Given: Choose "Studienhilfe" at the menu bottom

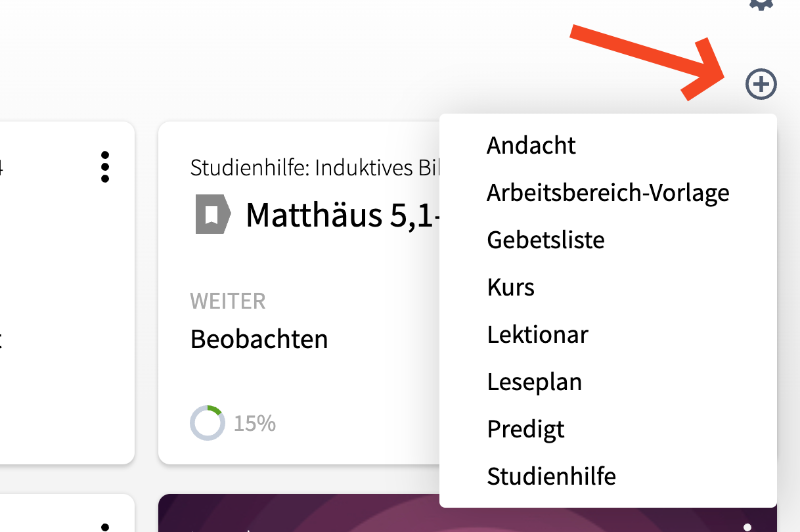Looking at the screenshot, I should (551, 476).
